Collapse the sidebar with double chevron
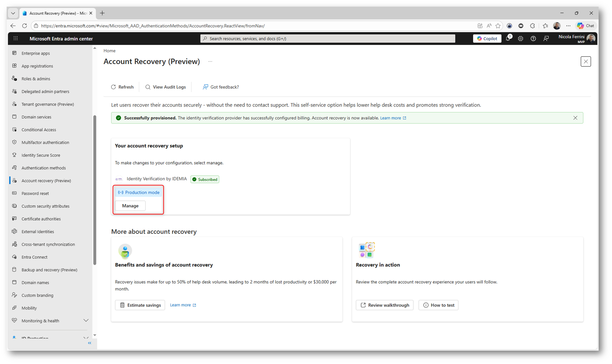 pyautogui.click(x=89, y=343)
